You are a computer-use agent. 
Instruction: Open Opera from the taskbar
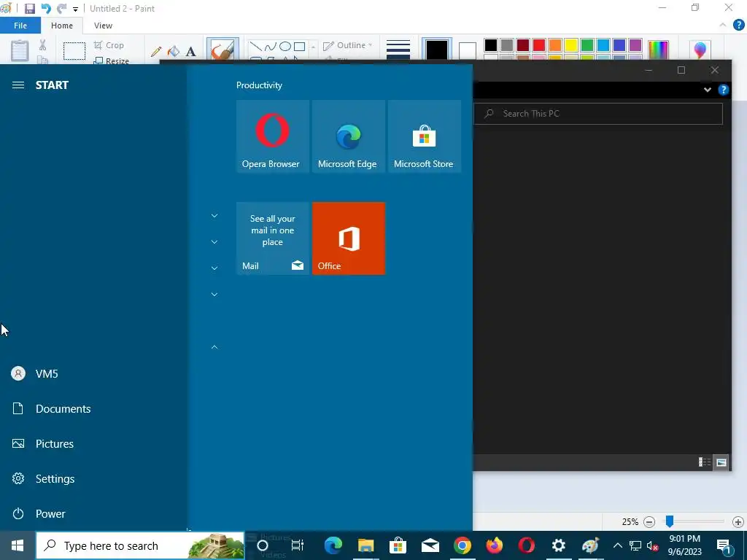[x=527, y=545]
